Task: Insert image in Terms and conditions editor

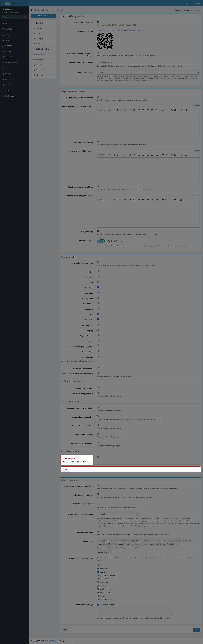Action: click(x=175, y=200)
